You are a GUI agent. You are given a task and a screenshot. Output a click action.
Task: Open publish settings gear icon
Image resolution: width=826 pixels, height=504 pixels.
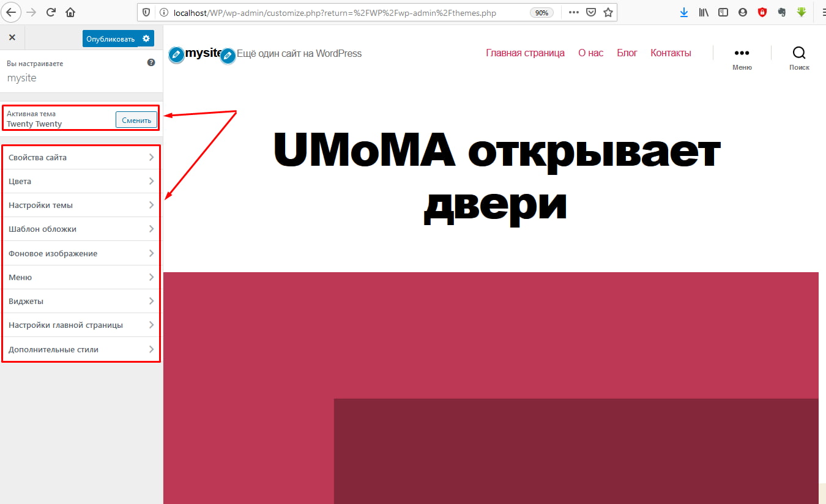(146, 39)
